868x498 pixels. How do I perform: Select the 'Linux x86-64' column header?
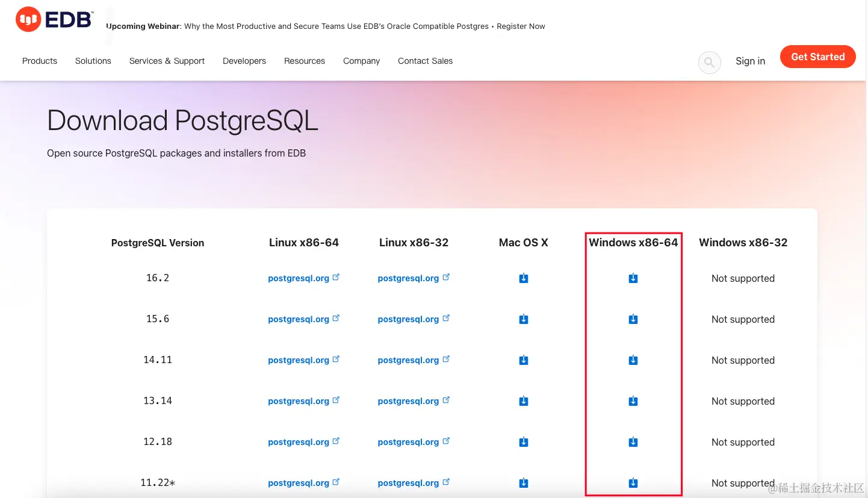[304, 243]
